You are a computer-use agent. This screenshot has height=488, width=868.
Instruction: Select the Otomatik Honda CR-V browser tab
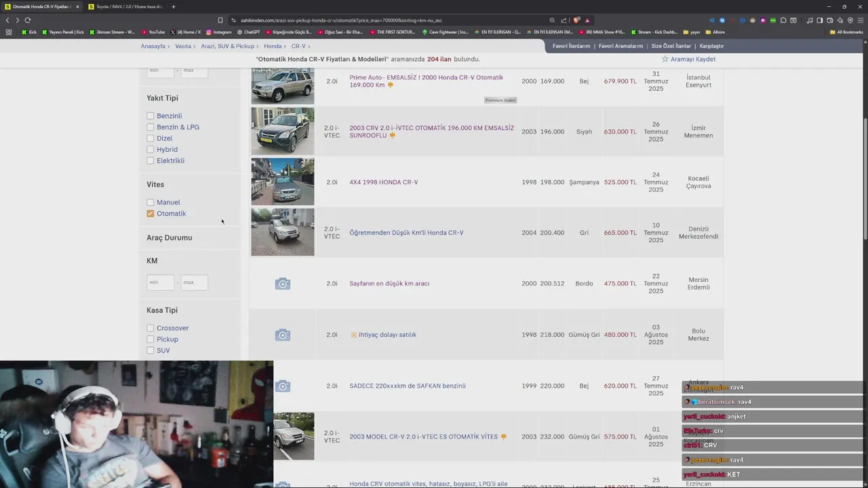(41, 7)
